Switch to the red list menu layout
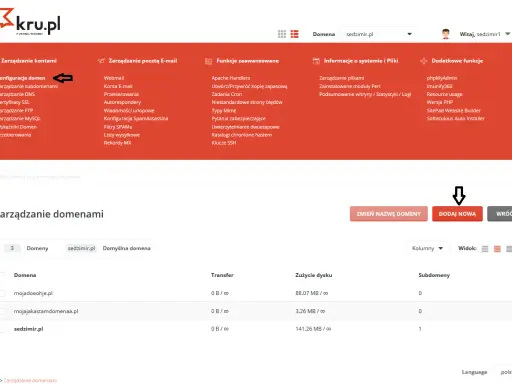512x384 pixels. coord(294,34)
